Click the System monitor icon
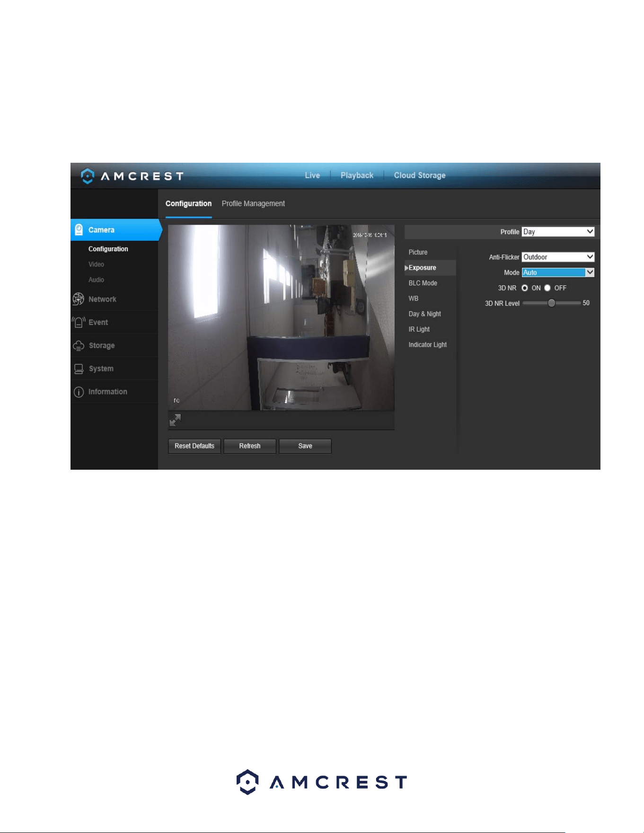Viewport: 644px width, 833px height. [x=79, y=369]
